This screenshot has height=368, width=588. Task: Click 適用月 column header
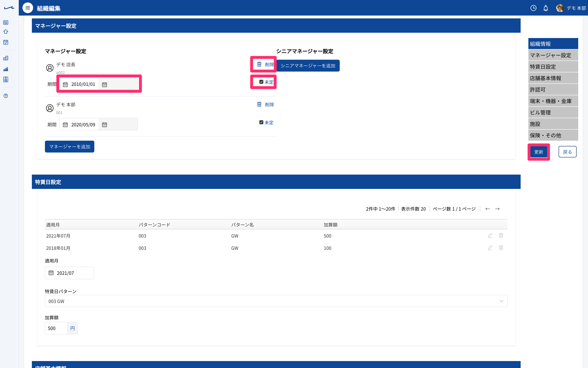point(53,225)
